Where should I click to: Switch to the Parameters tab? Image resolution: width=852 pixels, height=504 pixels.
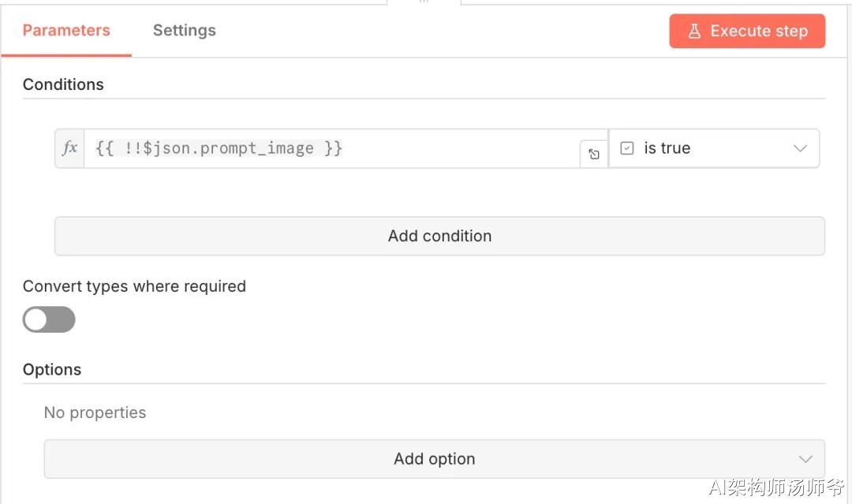66,31
